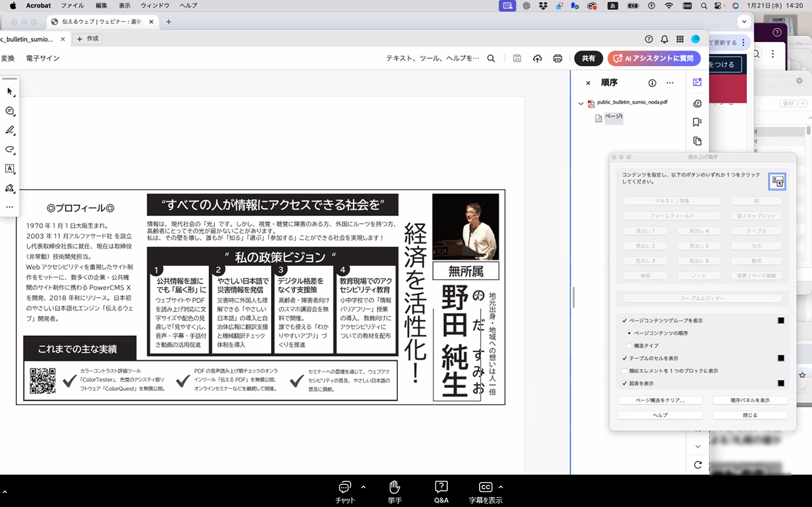The width and height of the screenshot is (812, 507).
Task: Select the pencil edit tool
Action: [x=9, y=130]
